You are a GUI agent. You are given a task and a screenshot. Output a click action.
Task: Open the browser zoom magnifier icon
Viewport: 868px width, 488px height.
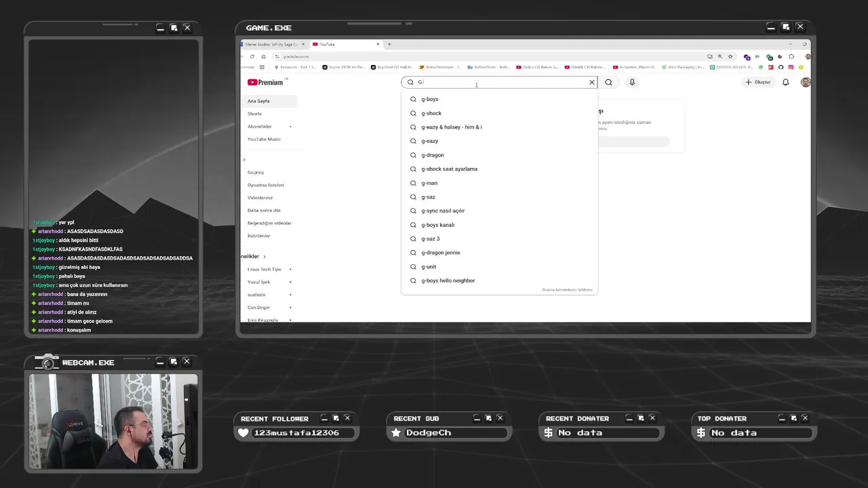click(x=720, y=56)
